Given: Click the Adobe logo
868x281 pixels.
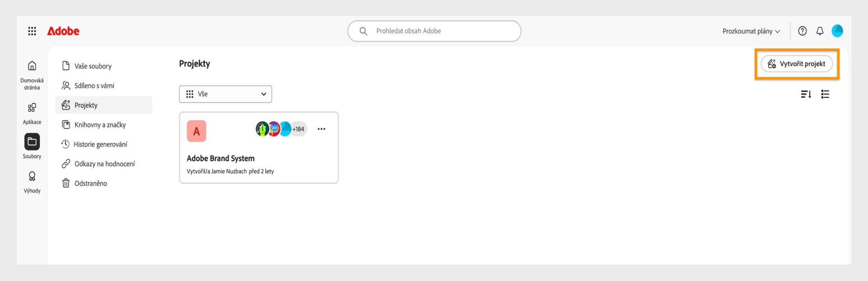Looking at the screenshot, I should click(x=63, y=31).
